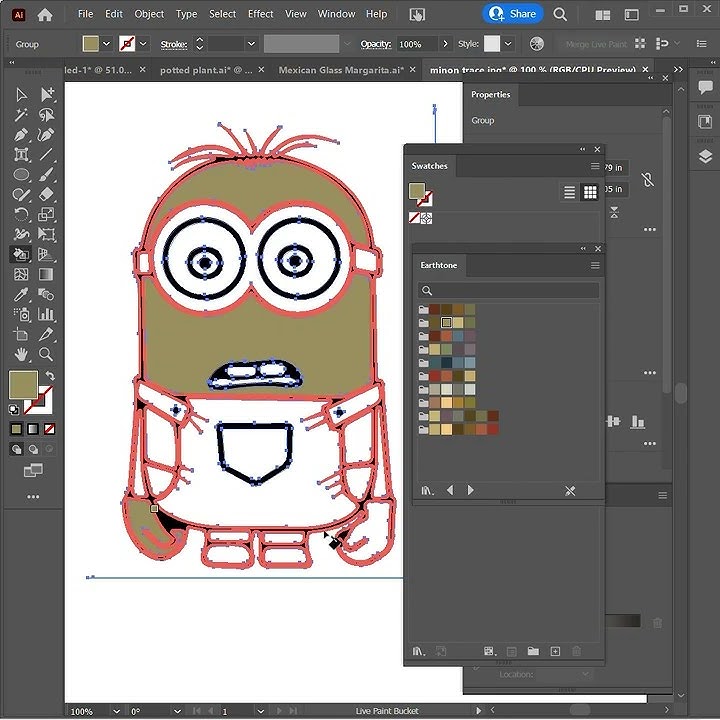This screenshot has width=720, height=720.
Task: Open the Swatches panel options menu
Action: coord(595,166)
